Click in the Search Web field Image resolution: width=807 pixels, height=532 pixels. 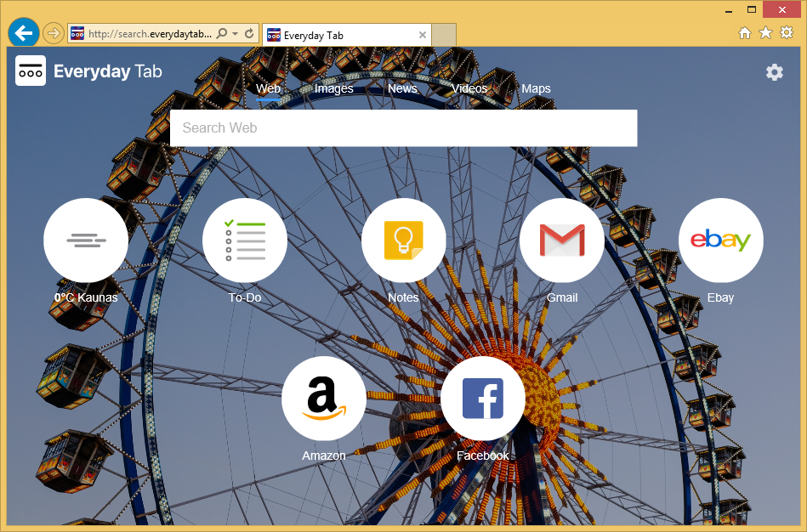coord(403,128)
